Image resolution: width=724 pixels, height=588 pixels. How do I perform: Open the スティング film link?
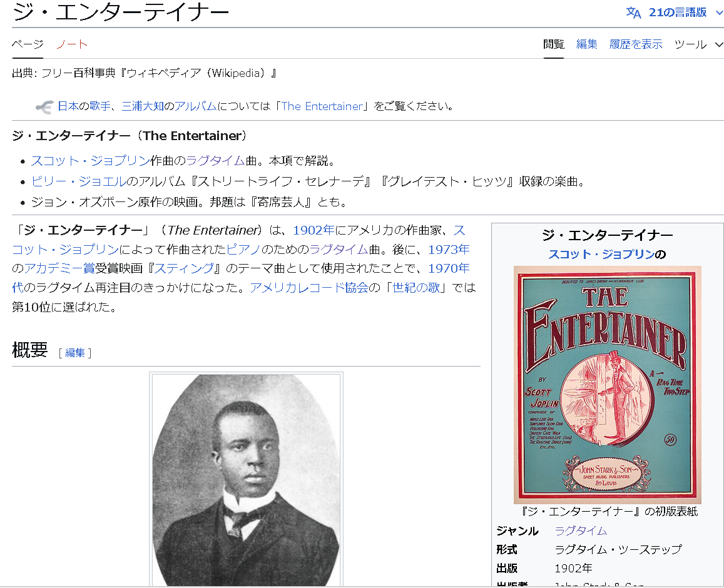(x=184, y=268)
